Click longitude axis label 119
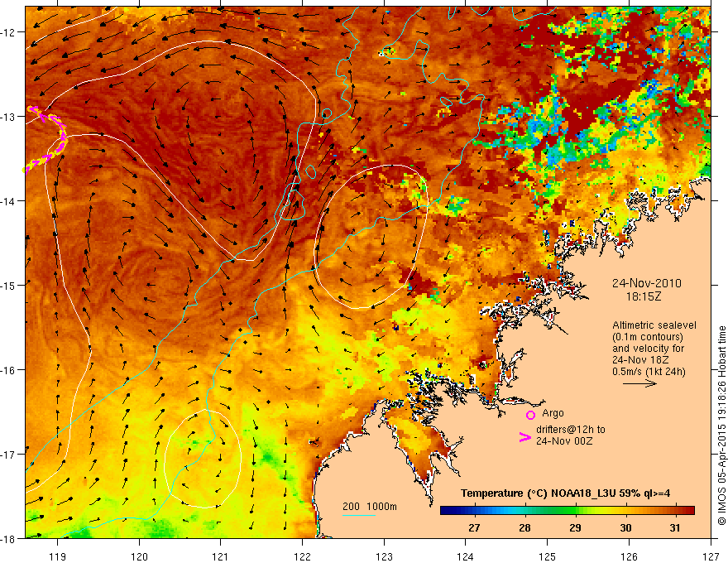 tap(58, 556)
